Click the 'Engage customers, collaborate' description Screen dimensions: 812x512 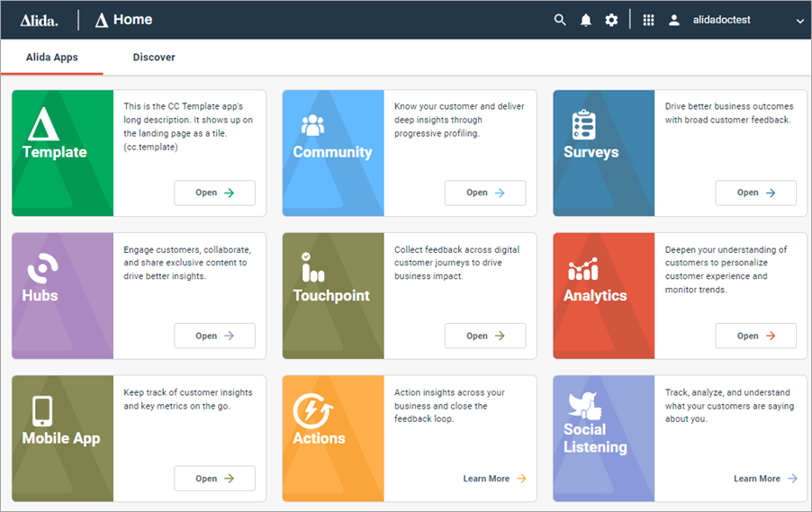tap(187, 263)
